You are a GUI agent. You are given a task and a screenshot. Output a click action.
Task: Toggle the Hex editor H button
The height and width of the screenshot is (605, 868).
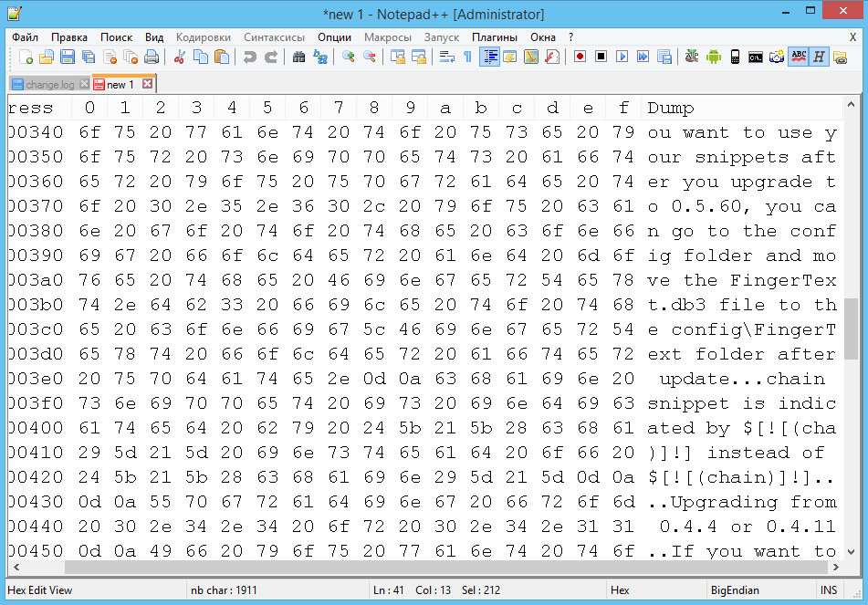[820, 57]
